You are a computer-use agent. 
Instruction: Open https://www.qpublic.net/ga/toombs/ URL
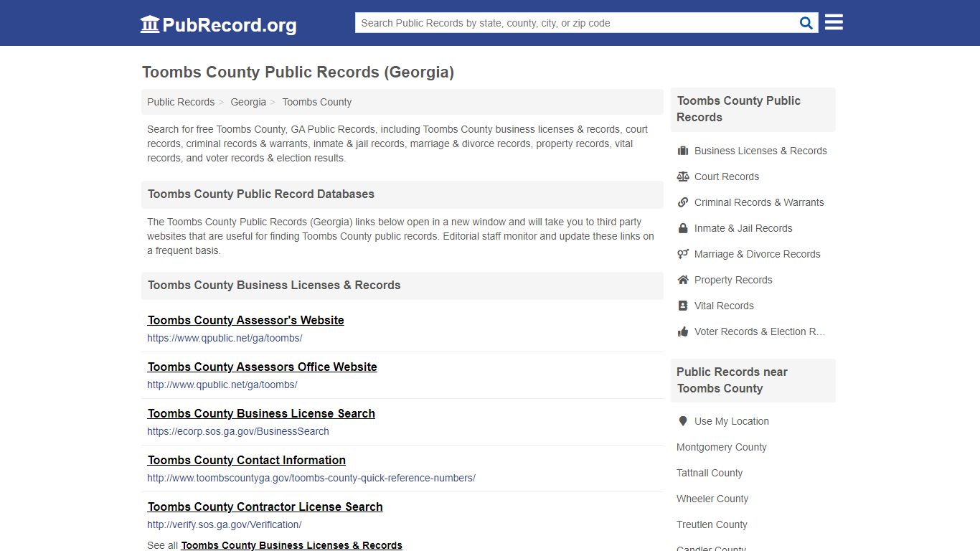coord(225,338)
